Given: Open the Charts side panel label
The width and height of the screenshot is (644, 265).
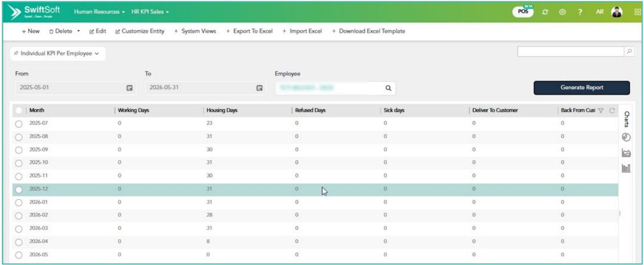Looking at the screenshot, I should click(x=626, y=119).
